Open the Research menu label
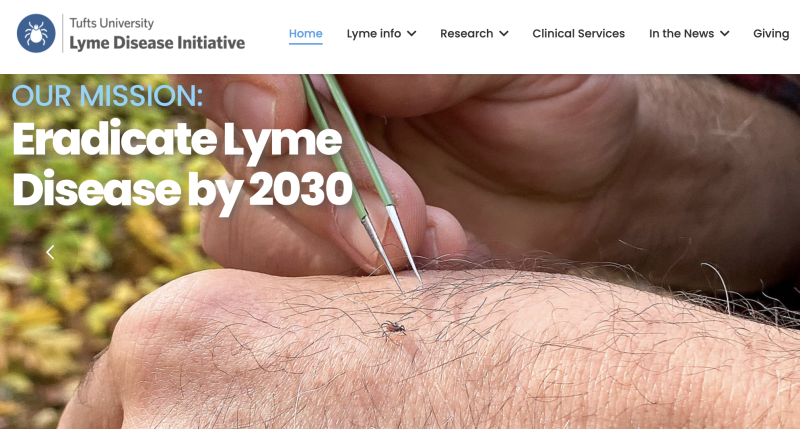This screenshot has width=800, height=429. tap(466, 34)
